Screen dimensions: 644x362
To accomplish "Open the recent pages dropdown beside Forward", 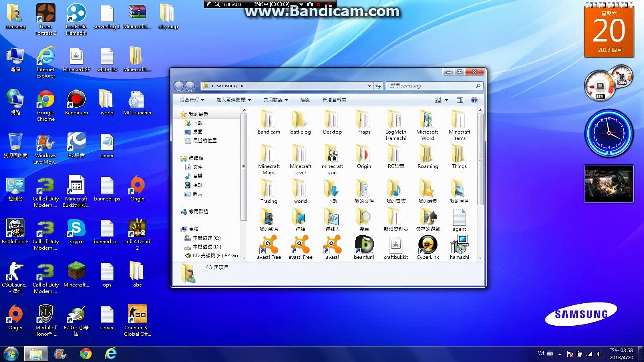I will (x=198, y=86).
